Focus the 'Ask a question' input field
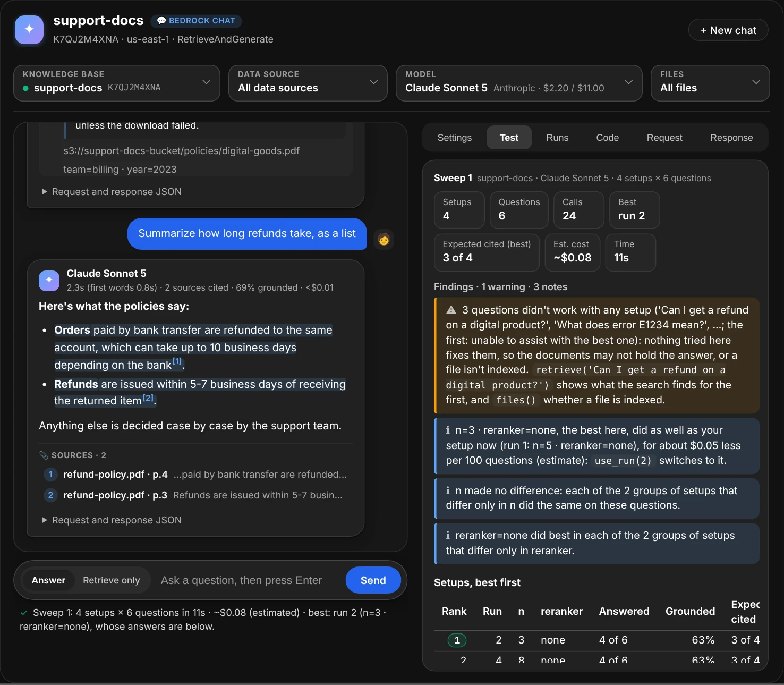This screenshot has height=685, width=784. point(249,580)
